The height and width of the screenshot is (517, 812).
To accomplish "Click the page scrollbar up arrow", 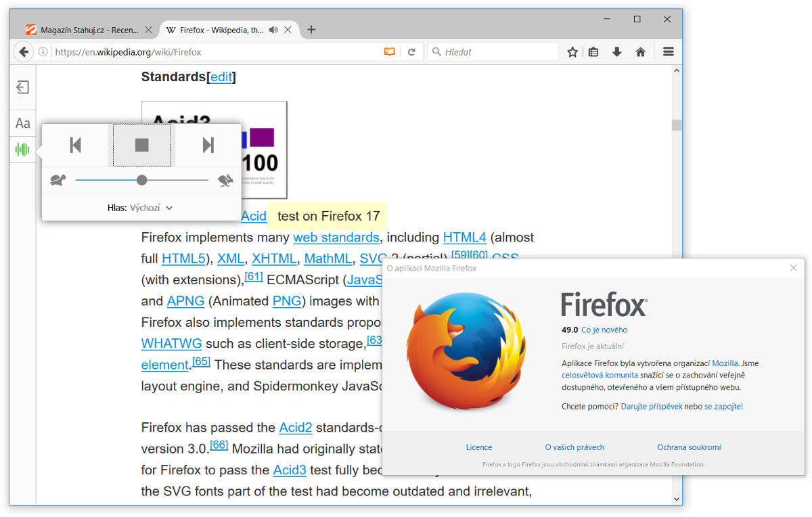I will click(x=677, y=72).
